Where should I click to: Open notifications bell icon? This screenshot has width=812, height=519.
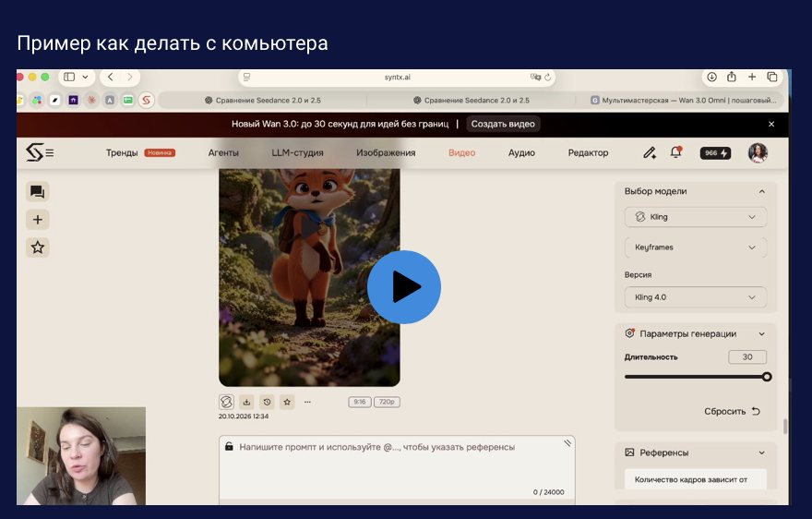tap(675, 152)
